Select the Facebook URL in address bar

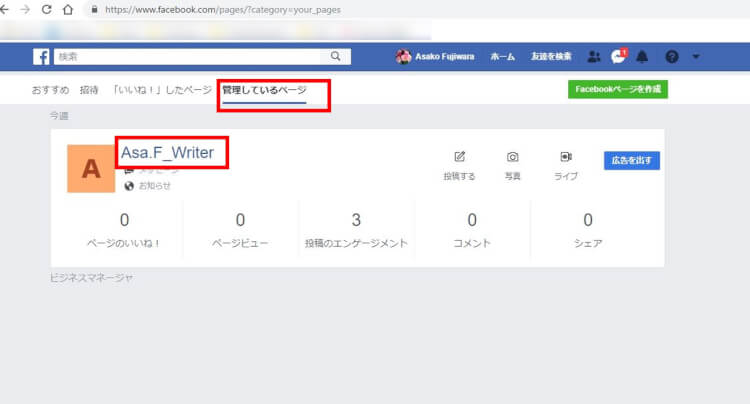click(223, 10)
